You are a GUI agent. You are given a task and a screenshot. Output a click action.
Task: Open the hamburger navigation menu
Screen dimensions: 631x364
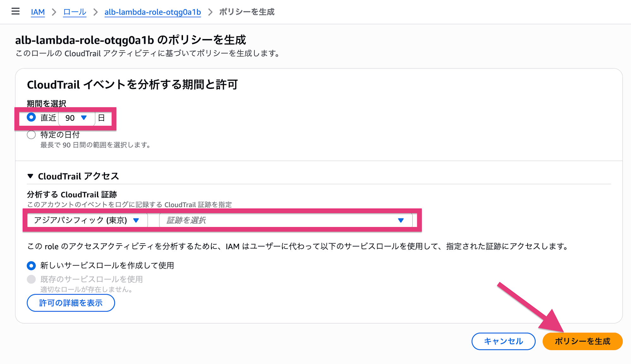15,12
